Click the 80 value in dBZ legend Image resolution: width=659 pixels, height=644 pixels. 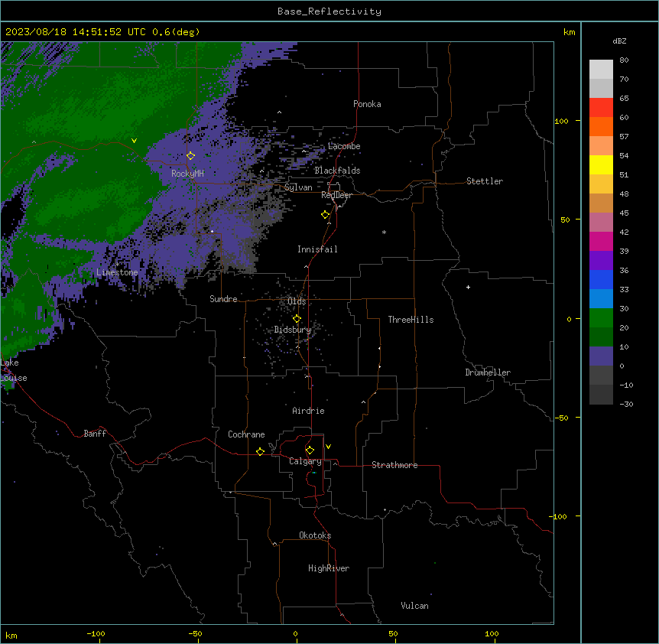(x=624, y=60)
